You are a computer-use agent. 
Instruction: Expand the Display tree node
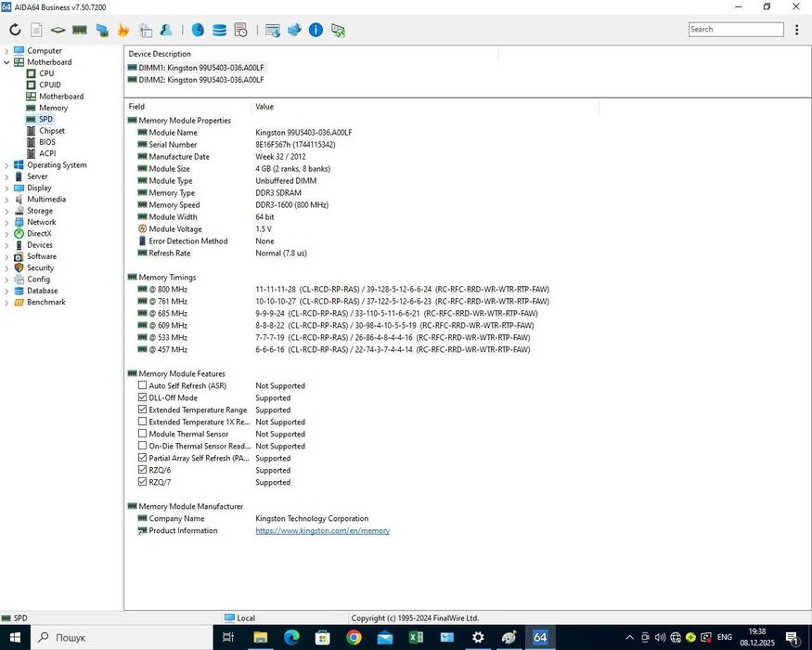[6, 188]
